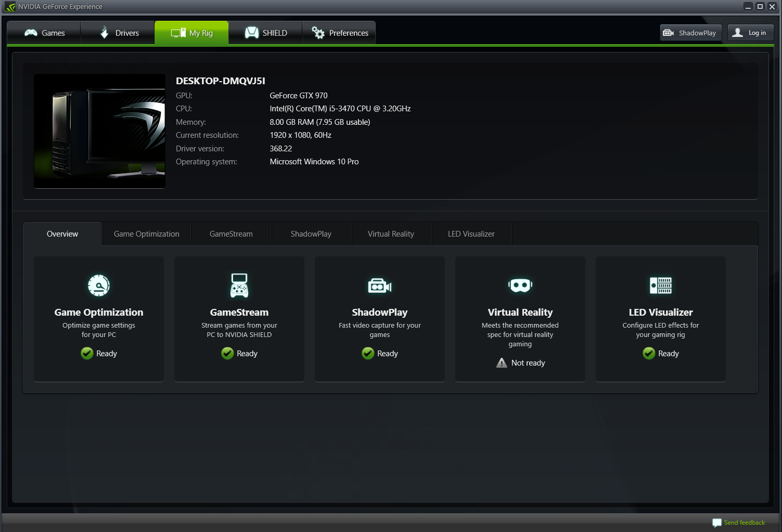Click the ShadowPlay button in the header
Screen dimensions: 782x532
691,33
